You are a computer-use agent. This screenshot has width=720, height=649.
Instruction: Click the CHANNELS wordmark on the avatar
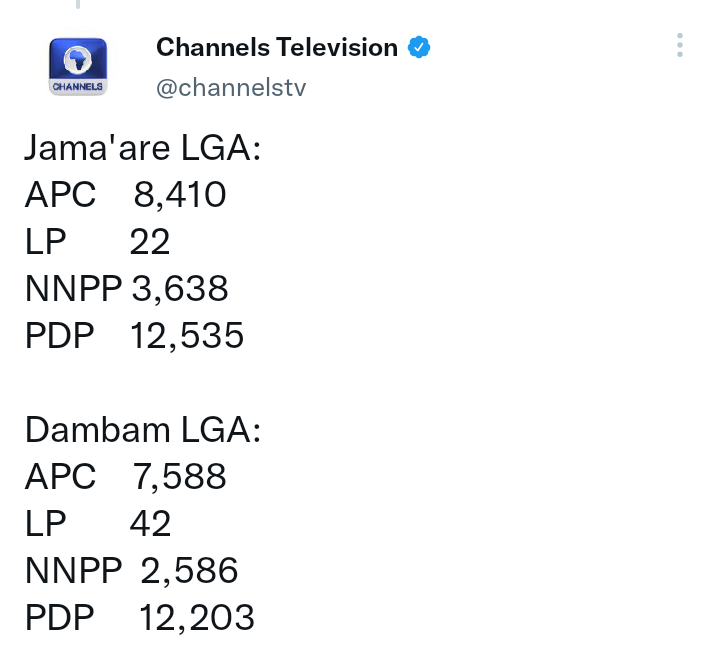tap(78, 86)
